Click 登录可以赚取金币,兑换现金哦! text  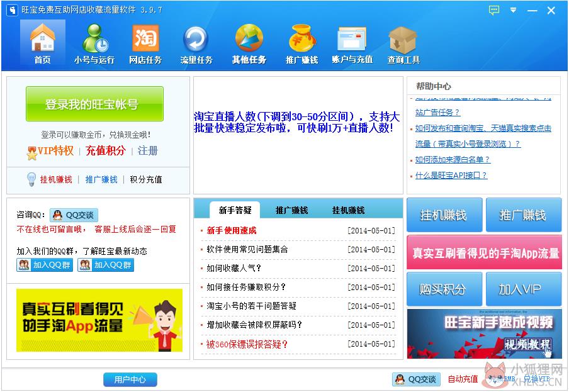pyautogui.click(x=96, y=135)
